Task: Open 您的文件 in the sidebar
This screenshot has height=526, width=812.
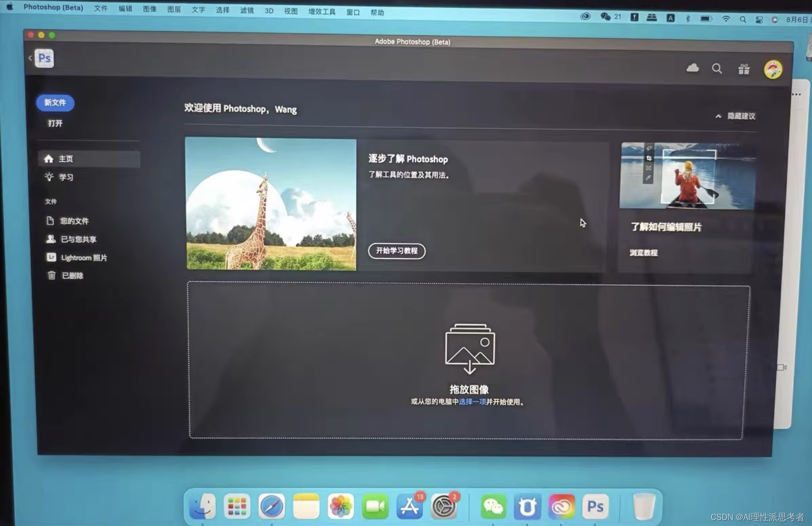Action: [68, 221]
